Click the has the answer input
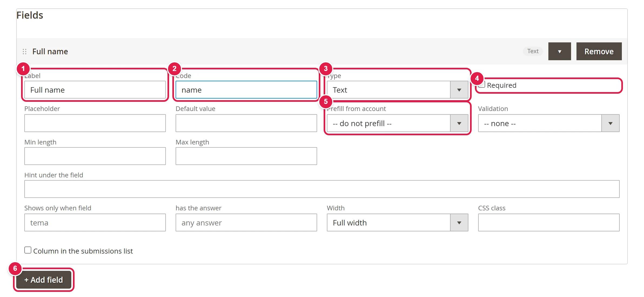Viewport: 644px width, 297px height. point(246,222)
